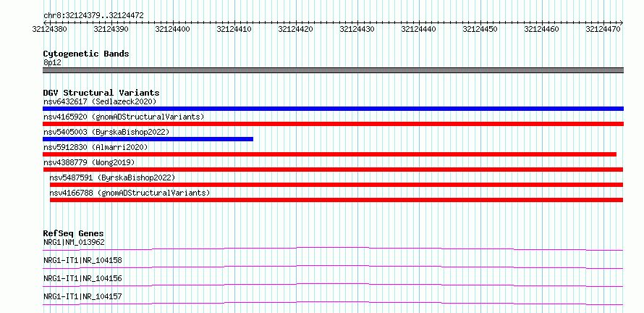Click the nsv5405003 (ByrskaBishop2022) label
This screenshot has width=644, height=313.
pyautogui.click(x=106, y=132)
